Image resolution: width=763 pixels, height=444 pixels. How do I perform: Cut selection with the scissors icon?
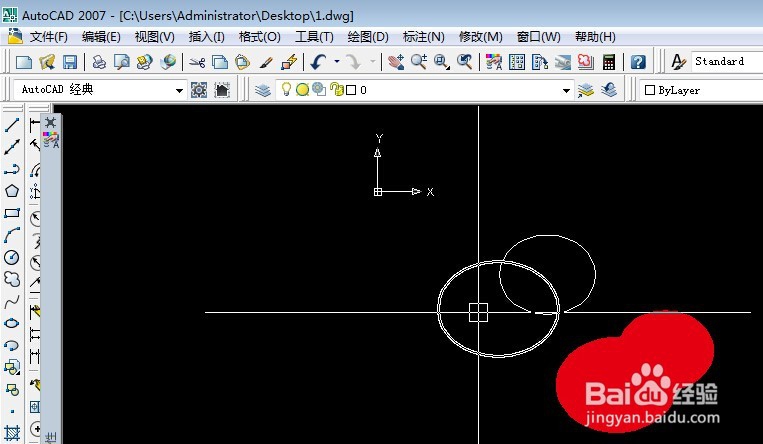[x=197, y=62]
